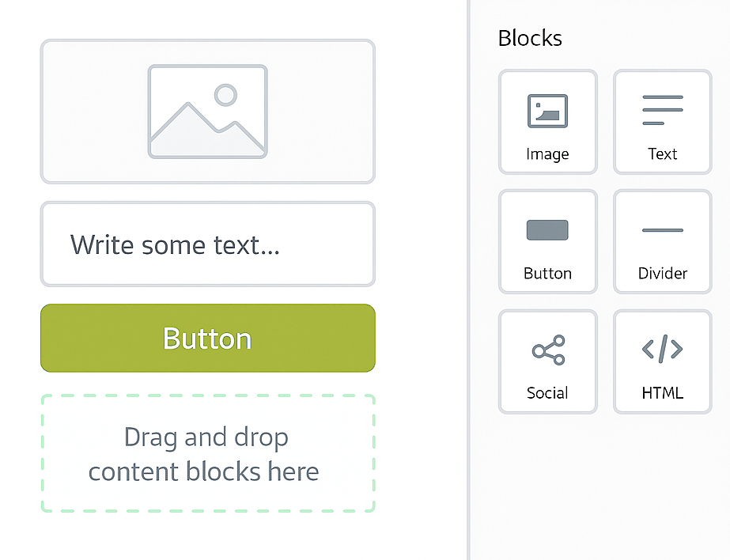Screen dimensions: 730x560
Task: Click the green Button element
Action: point(208,338)
